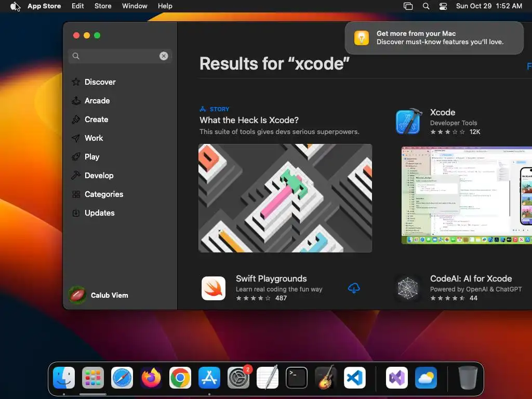Open the Window menu
The height and width of the screenshot is (399, 532).
pos(135,6)
